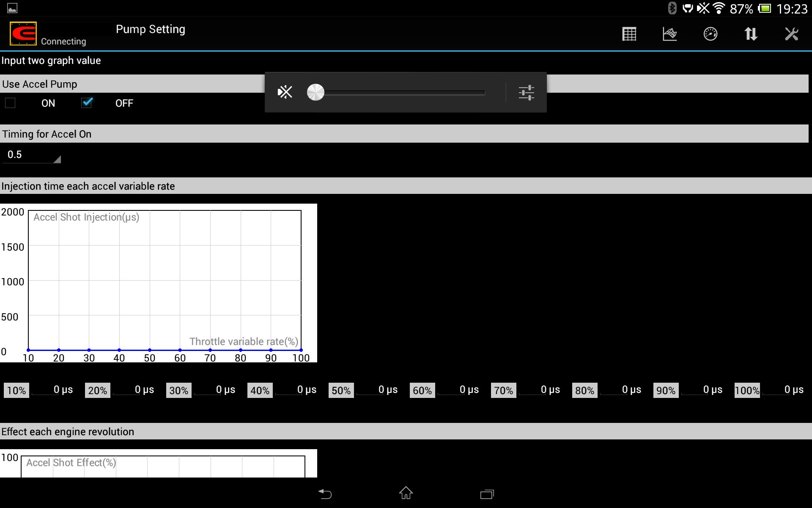Open volume panel sliders settings icon
The width and height of the screenshot is (812, 508).
527,92
